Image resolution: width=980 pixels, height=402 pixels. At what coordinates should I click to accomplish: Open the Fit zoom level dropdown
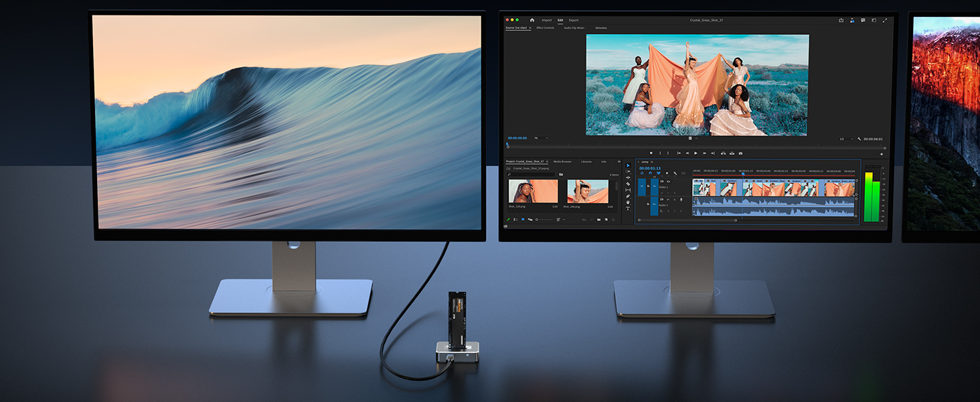540,138
